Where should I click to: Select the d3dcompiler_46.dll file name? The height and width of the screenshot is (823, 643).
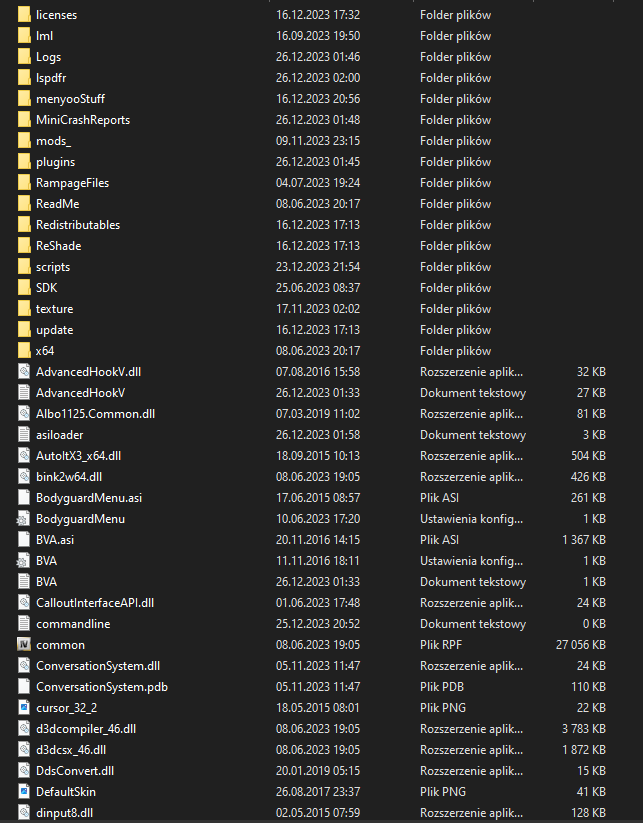click(x=86, y=729)
